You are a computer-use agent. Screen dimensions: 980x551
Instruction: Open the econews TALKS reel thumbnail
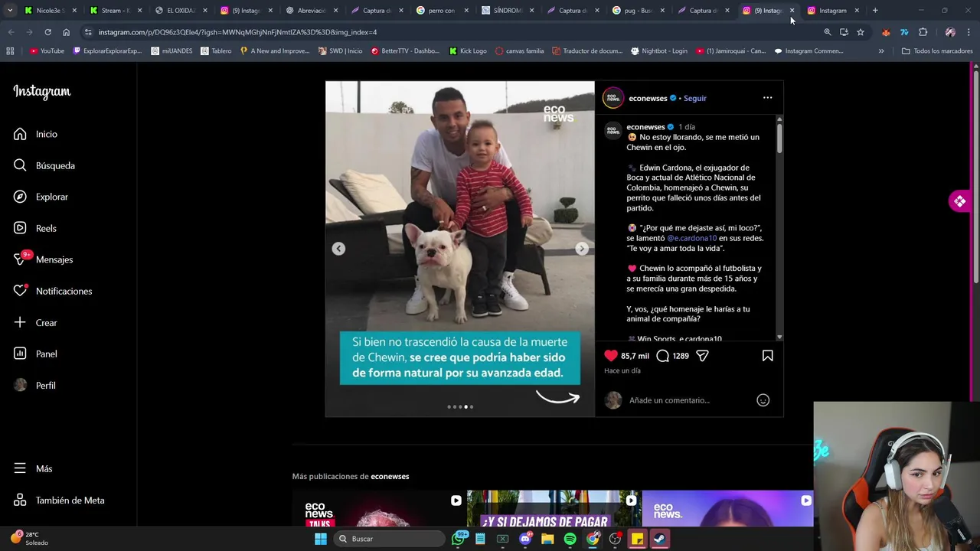tap(378, 509)
